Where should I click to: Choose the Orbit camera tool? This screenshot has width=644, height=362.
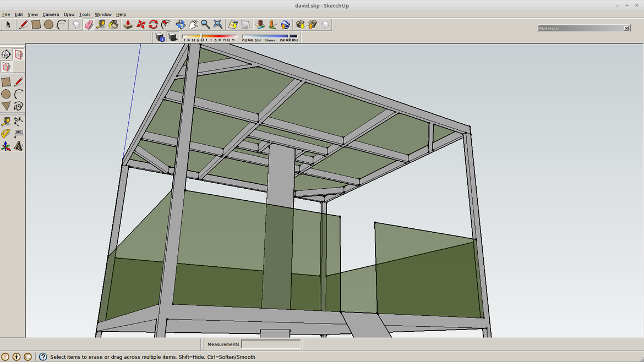(181, 25)
